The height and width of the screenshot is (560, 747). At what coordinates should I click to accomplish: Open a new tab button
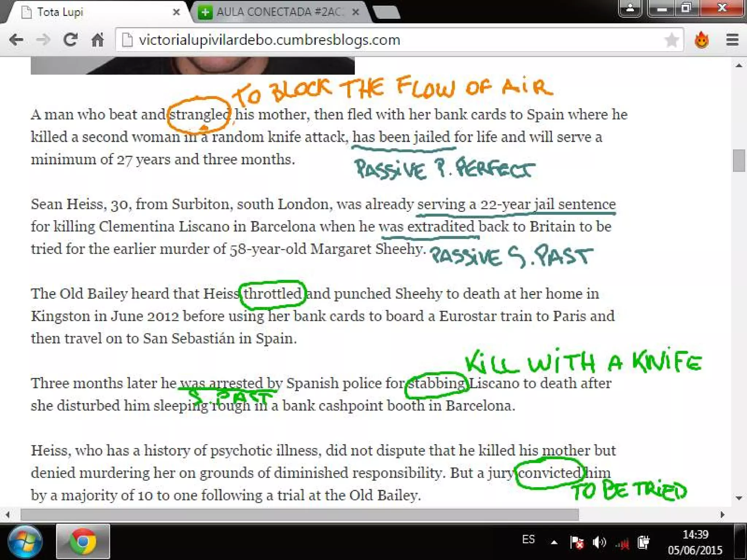tap(387, 12)
